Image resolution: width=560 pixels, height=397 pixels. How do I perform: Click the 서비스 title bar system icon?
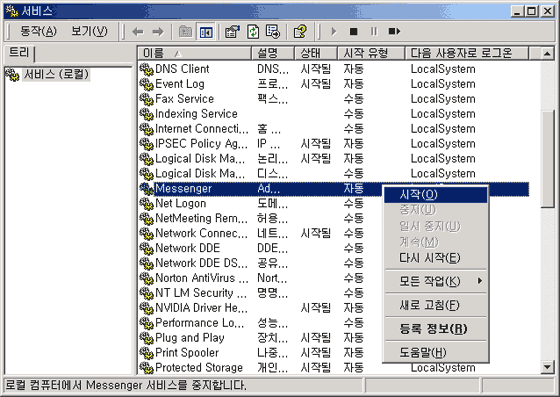[x=12, y=11]
